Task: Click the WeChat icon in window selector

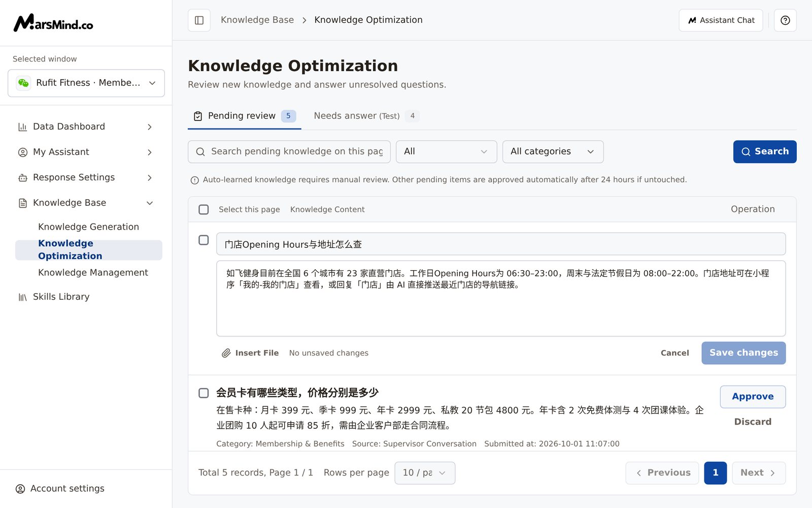Action: click(23, 83)
